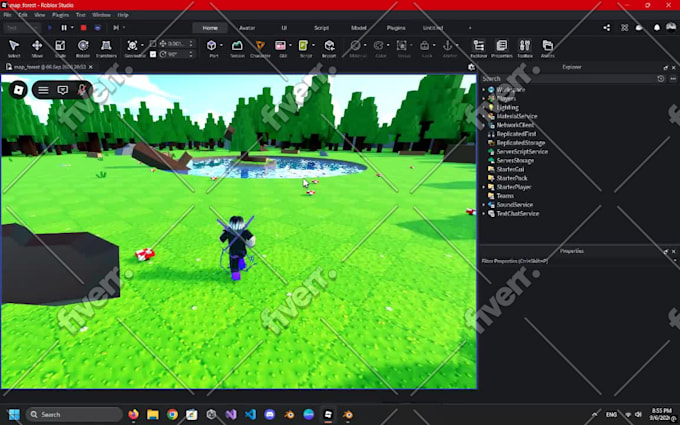This screenshot has width=680, height=425.
Task: Open the dropdown arrow beside the pause button
Action: [x=72, y=28]
